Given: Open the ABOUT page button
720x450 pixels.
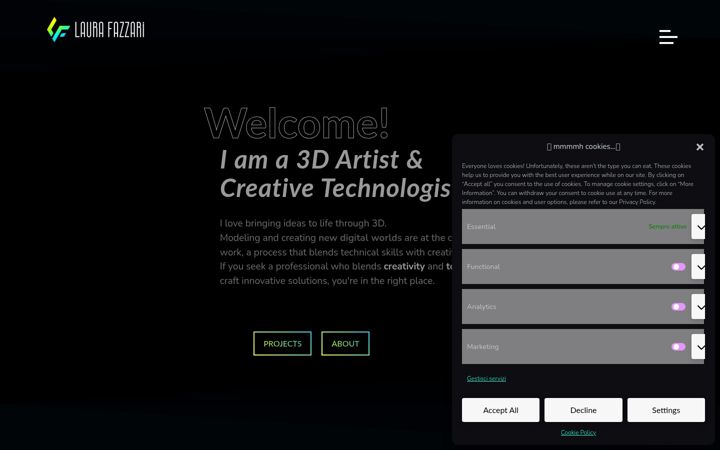Looking at the screenshot, I should (x=345, y=343).
